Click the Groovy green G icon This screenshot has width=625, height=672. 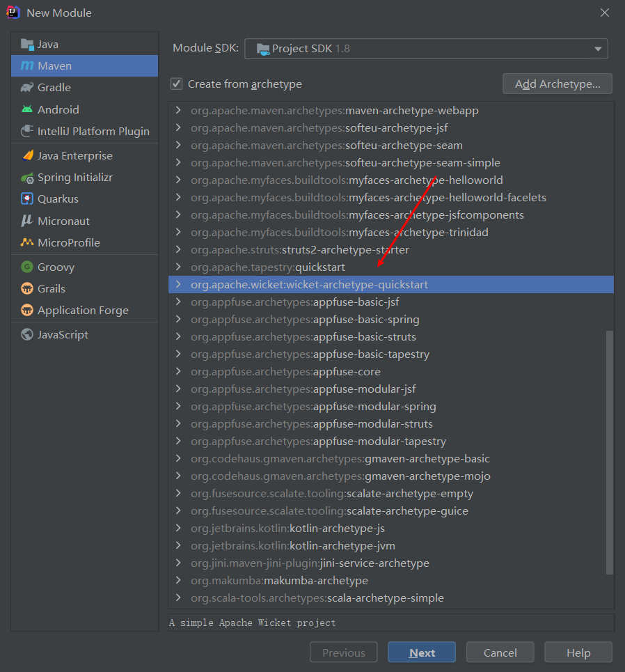tap(27, 267)
